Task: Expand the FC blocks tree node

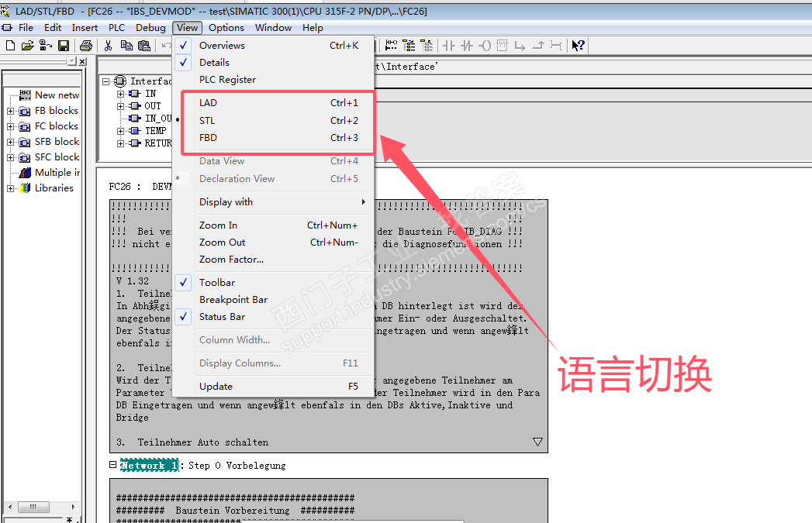Action: tap(10, 127)
